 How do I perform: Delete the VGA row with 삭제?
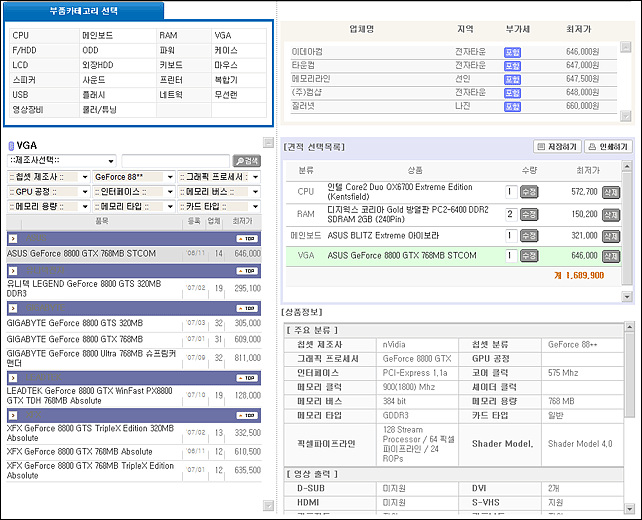coord(611,256)
